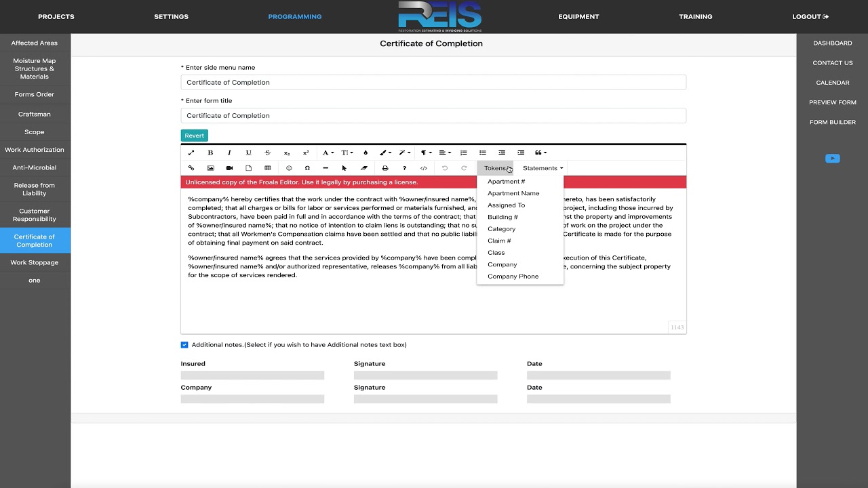The image size is (868, 488).
Task: Apply italic formatting
Action: coord(229,152)
